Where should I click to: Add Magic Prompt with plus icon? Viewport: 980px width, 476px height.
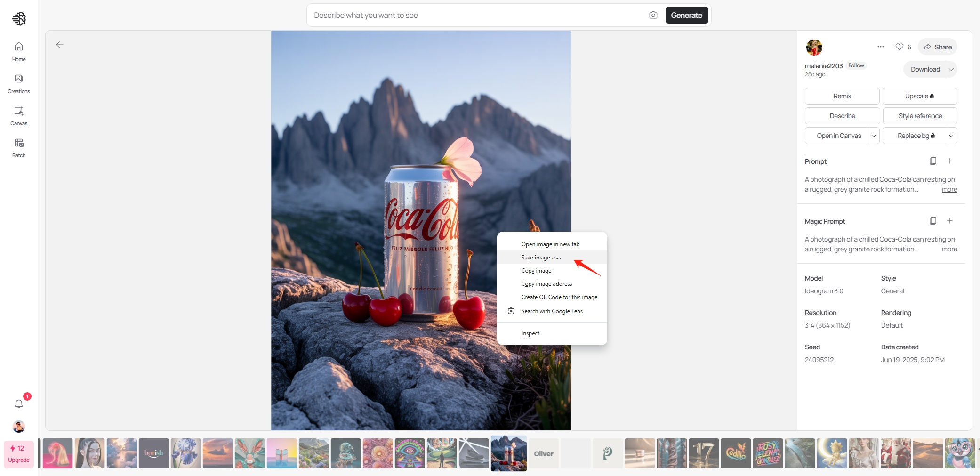point(950,221)
